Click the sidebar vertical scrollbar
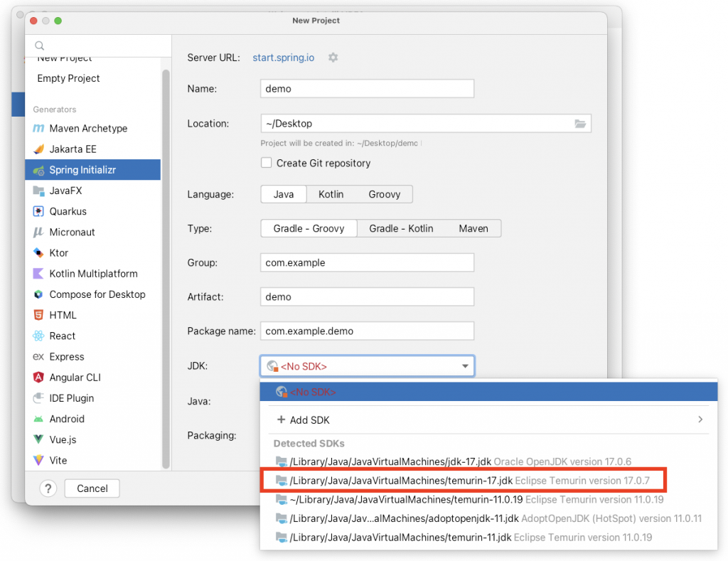Viewport: 728px width, 561px height. (166, 269)
